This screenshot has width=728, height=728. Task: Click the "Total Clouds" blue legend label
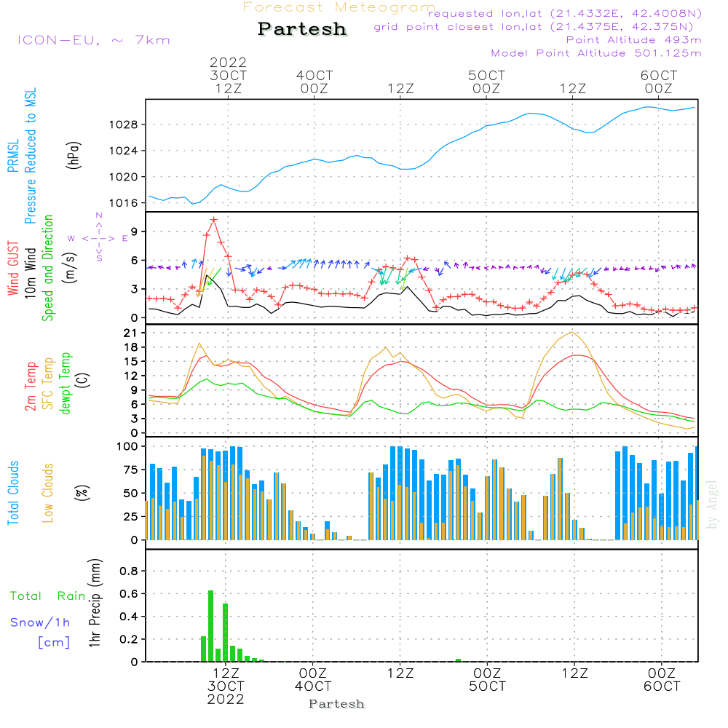point(13,493)
